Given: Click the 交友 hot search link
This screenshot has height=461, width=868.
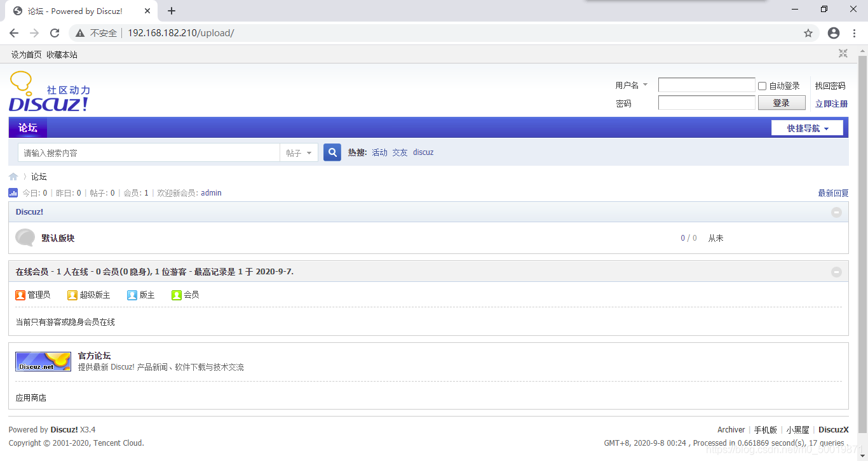Looking at the screenshot, I should (400, 152).
